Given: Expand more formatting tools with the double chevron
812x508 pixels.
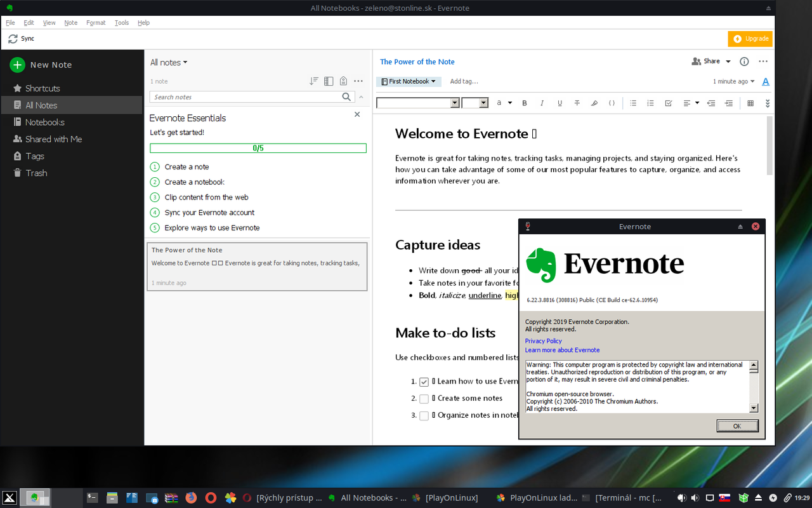Looking at the screenshot, I should (x=768, y=103).
